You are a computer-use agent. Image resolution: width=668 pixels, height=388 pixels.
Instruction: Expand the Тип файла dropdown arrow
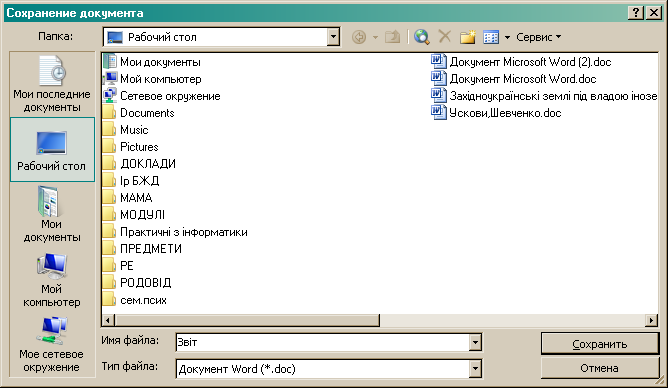tap(475, 369)
